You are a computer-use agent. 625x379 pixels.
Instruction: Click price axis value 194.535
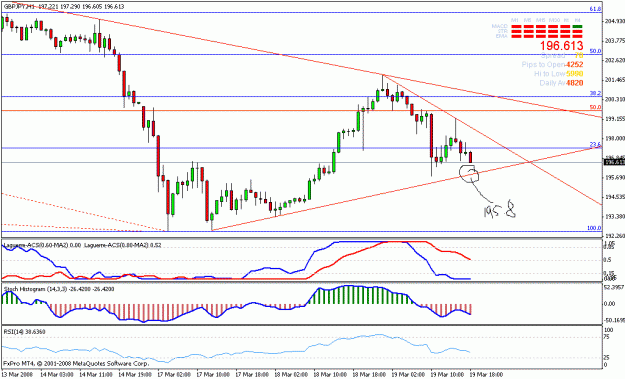tap(614, 197)
